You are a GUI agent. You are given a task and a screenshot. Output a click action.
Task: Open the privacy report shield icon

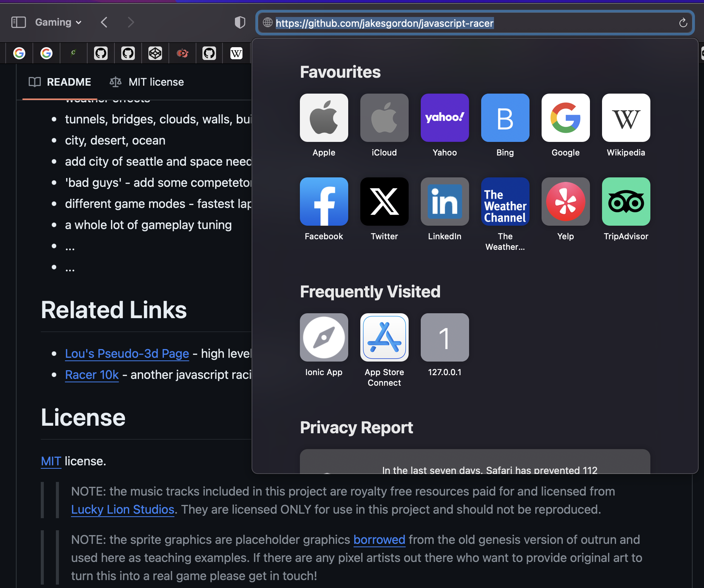[x=240, y=22]
